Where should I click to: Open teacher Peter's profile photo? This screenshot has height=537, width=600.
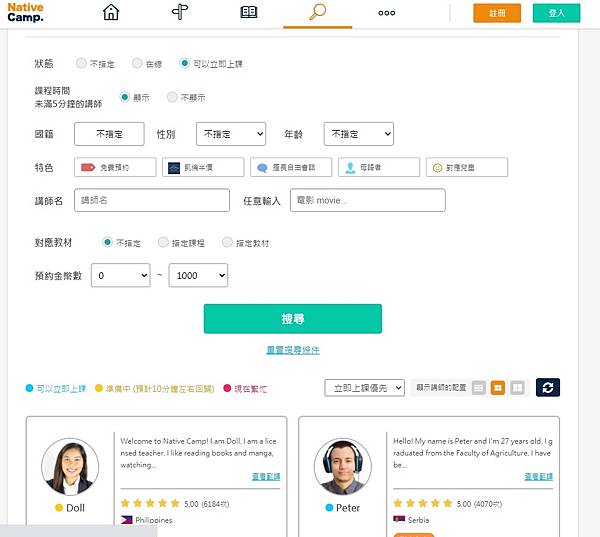342,467
